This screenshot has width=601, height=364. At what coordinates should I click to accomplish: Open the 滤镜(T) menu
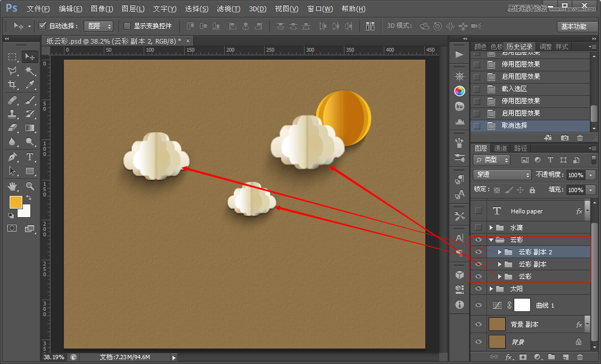(x=228, y=9)
